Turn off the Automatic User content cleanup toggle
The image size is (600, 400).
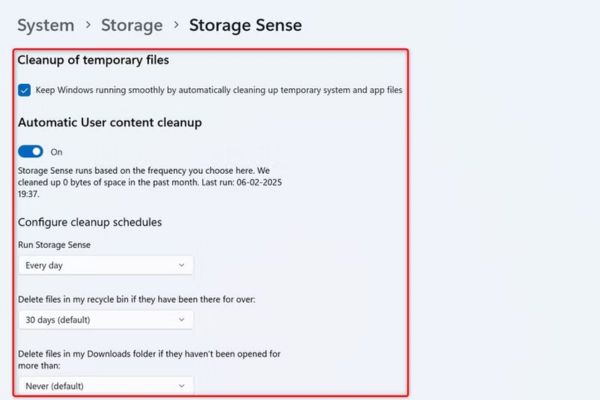point(31,152)
